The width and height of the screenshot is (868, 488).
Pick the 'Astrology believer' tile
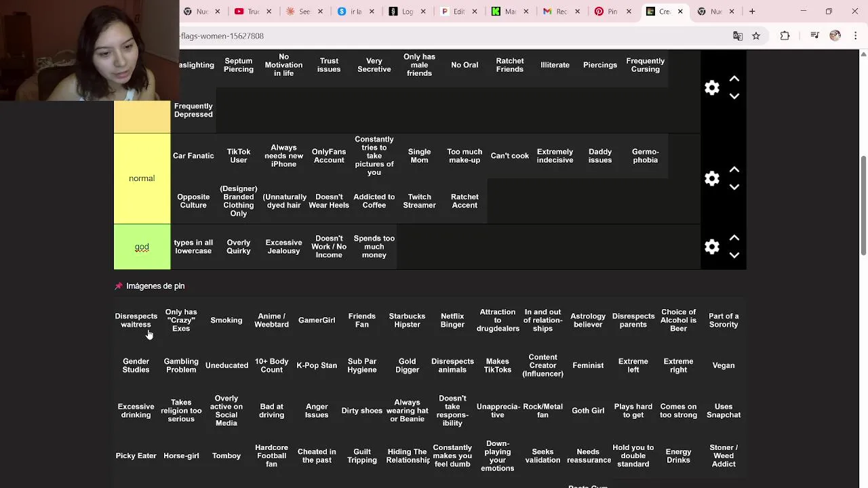[588, 321]
